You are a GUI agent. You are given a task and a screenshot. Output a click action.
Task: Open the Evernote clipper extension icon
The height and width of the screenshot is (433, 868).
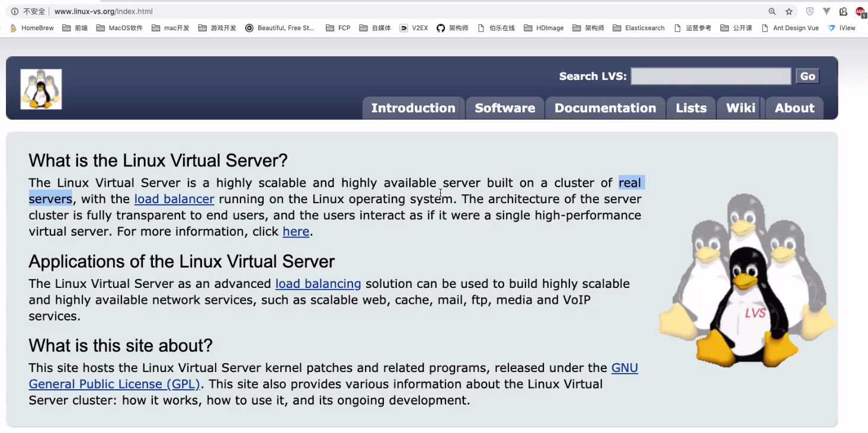pos(843,11)
